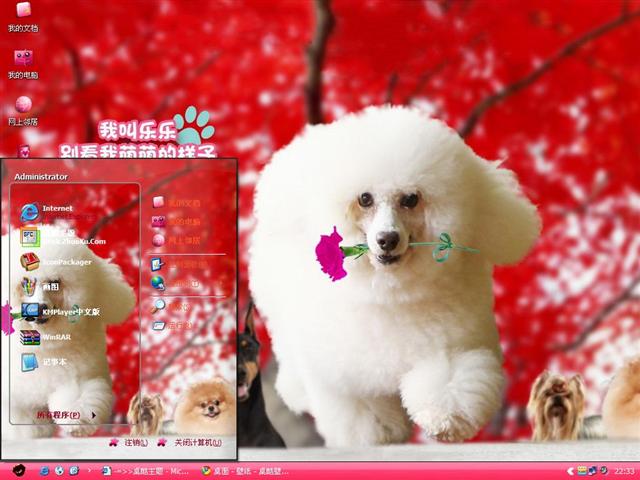Viewport: 640px width, 480px height.
Task: Switch to 桌面 - 壁纸 Chrome taskbar window
Action: [x=246, y=471]
